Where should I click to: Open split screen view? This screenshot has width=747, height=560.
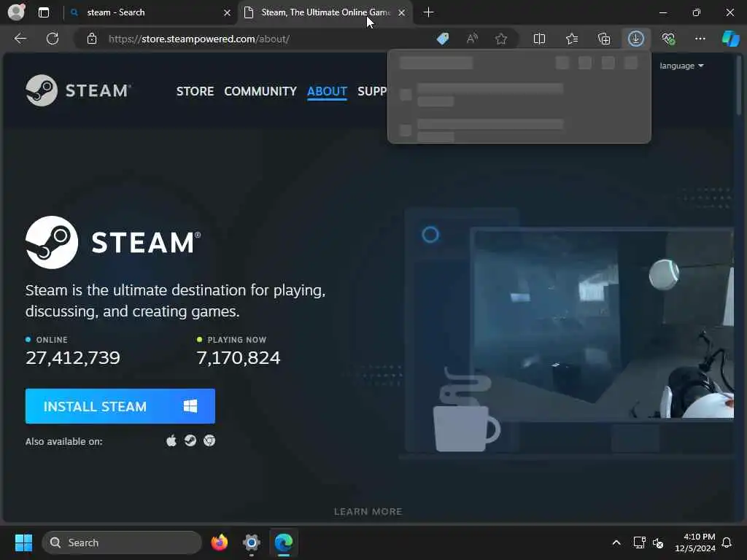pyautogui.click(x=539, y=39)
